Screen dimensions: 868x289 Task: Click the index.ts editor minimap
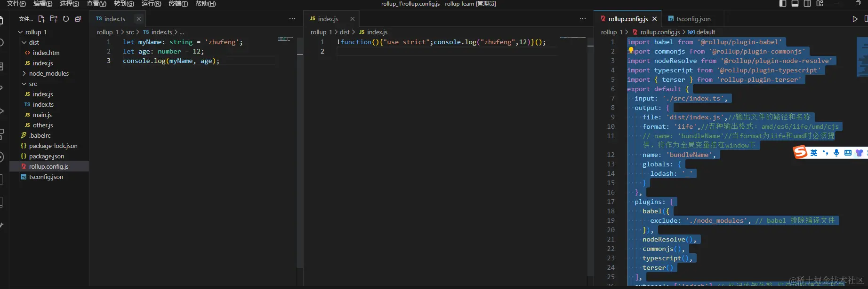[284, 39]
